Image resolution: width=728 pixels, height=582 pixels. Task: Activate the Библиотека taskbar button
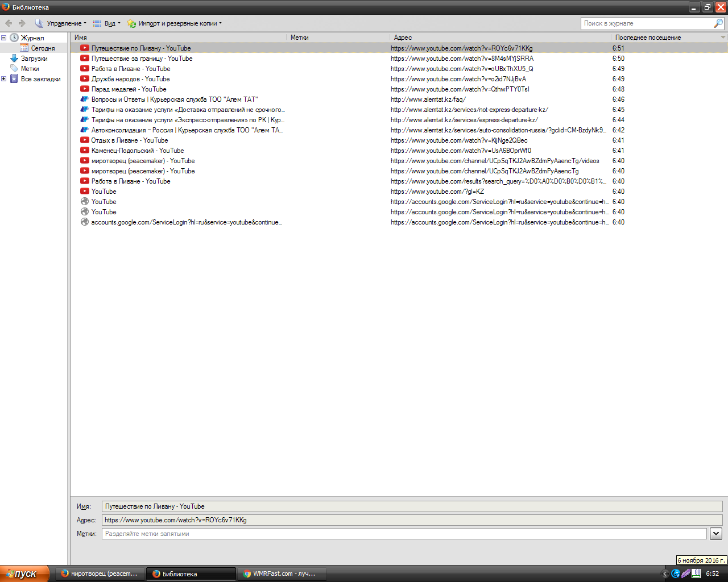point(191,573)
